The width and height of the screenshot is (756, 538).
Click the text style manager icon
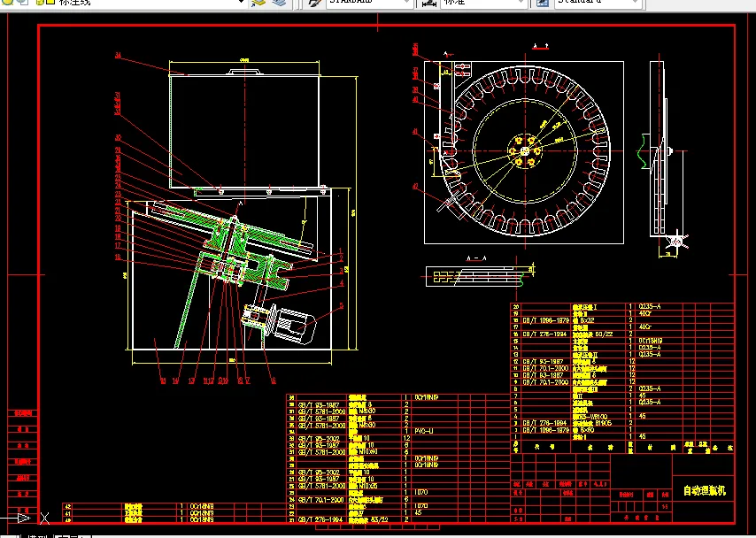(x=315, y=3)
